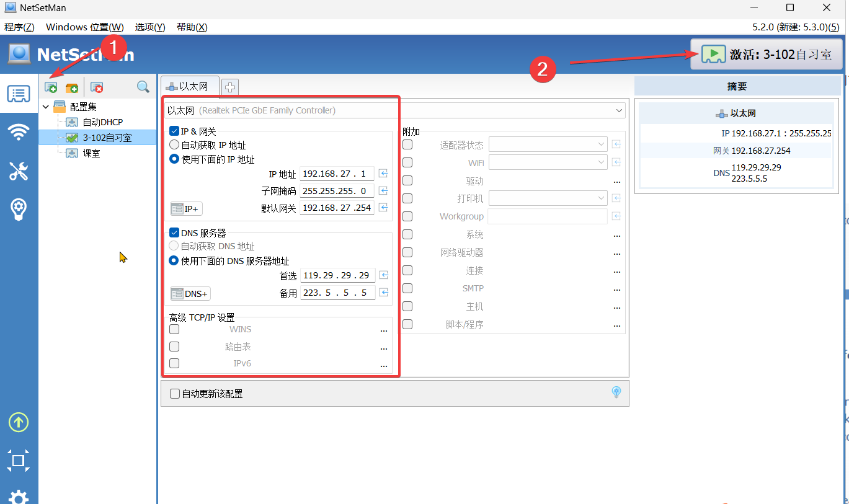Get current value for 首选 DNS field

pyautogui.click(x=384, y=275)
